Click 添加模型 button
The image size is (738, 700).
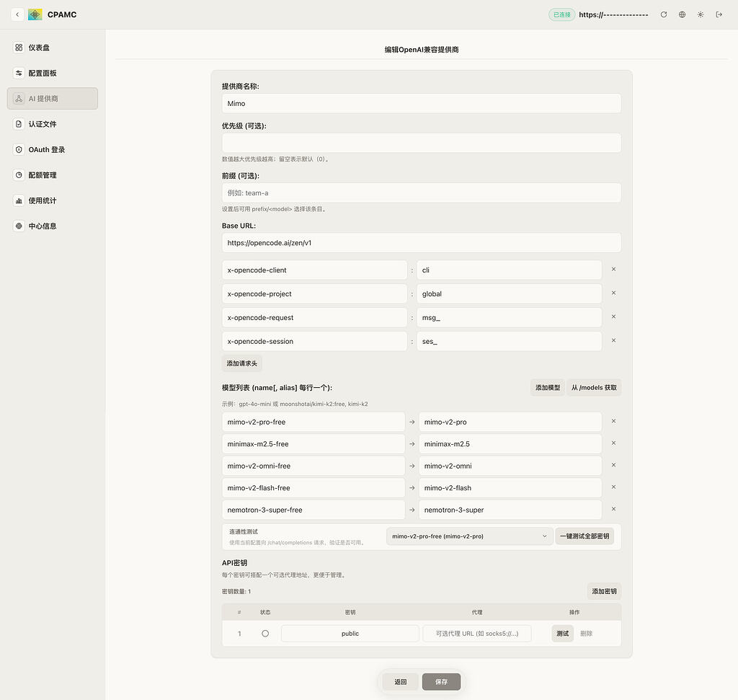point(548,387)
